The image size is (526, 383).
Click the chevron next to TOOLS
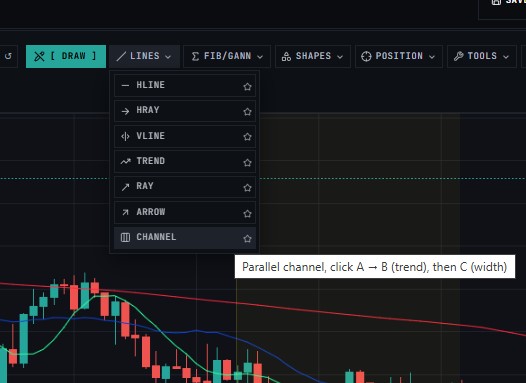(x=506, y=57)
